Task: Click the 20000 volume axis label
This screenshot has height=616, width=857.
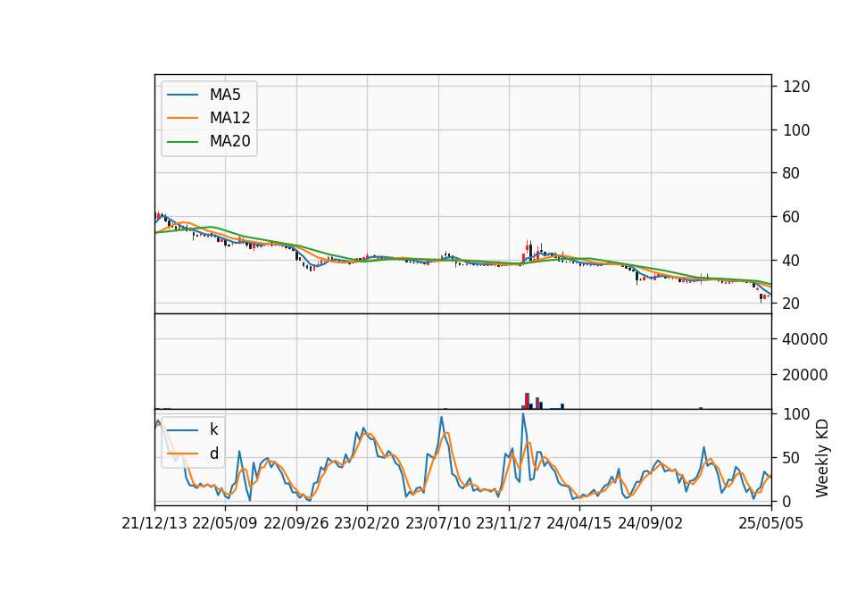Action: (805, 375)
